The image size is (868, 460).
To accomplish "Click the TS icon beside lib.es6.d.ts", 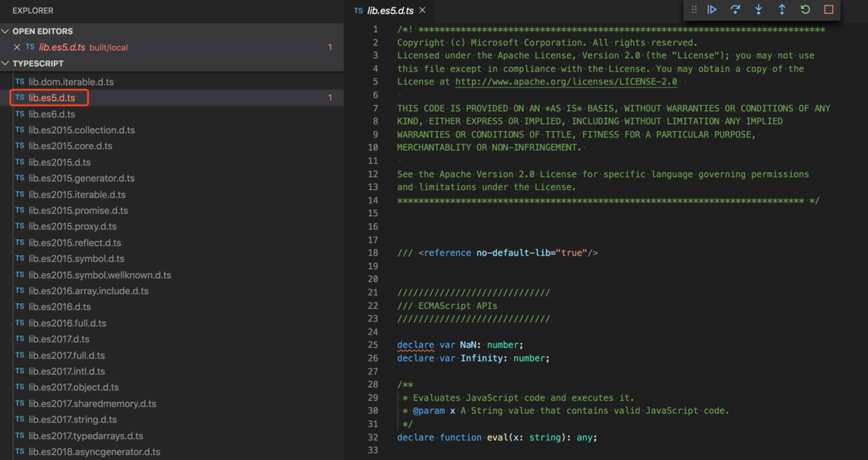I will [19, 113].
